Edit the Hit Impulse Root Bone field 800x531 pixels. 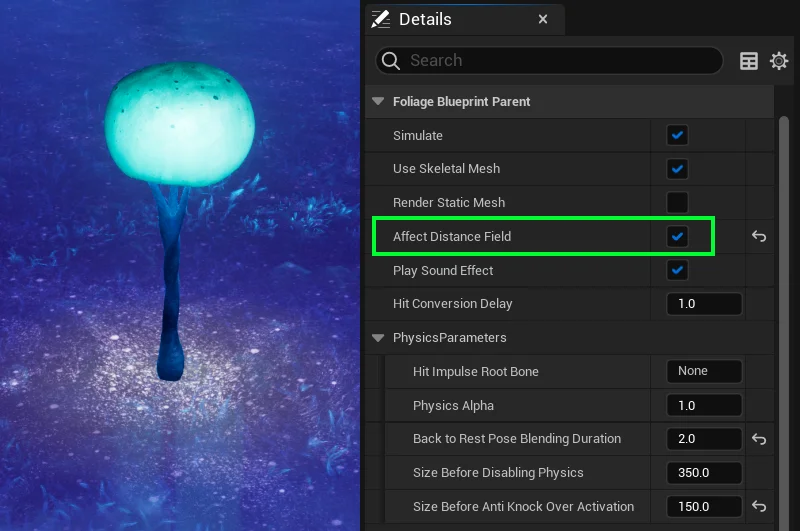click(x=704, y=372)
